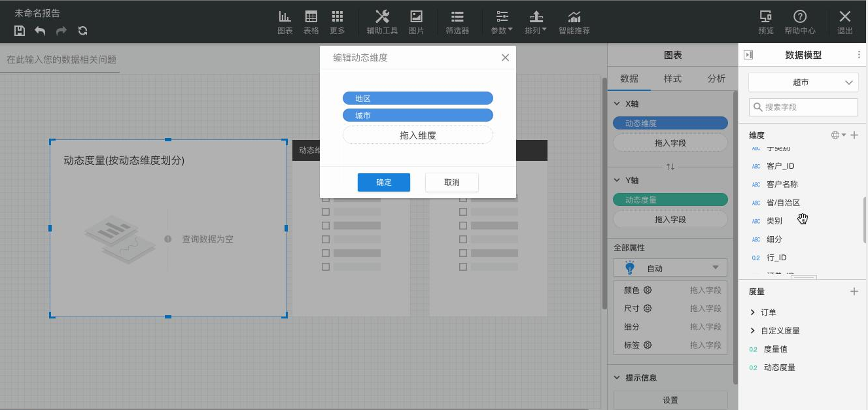Click the 搜索字段 search input

(x=808, y=107)
